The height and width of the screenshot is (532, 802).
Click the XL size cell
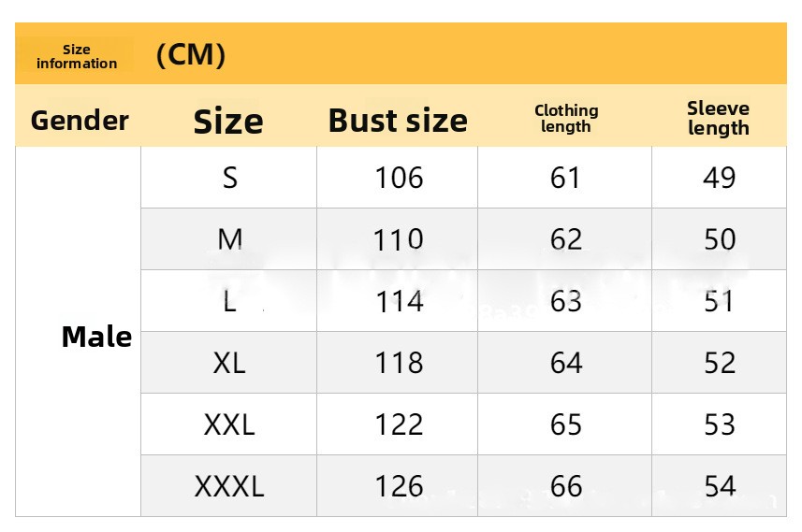(229, 363)
